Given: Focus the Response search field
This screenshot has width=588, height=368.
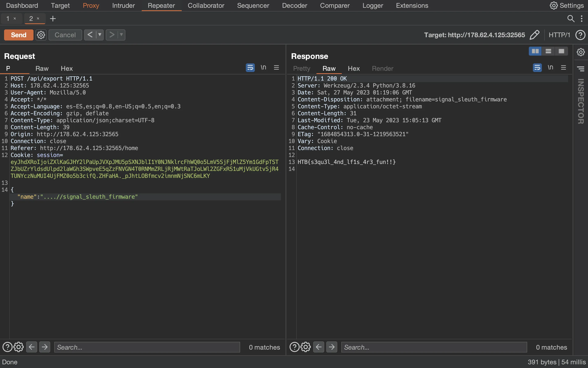Looking at the screenshot, I should pyautogui.click(x=434, y=347).
